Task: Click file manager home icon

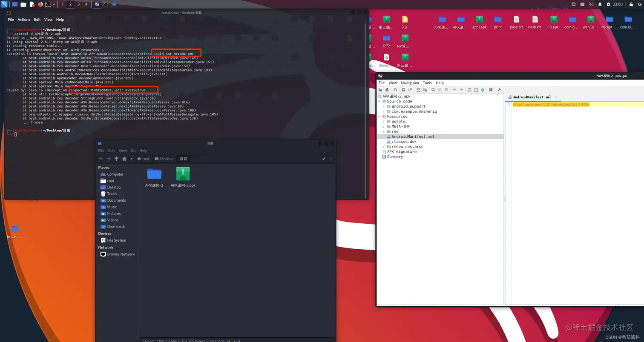Action: pos(124,159)
